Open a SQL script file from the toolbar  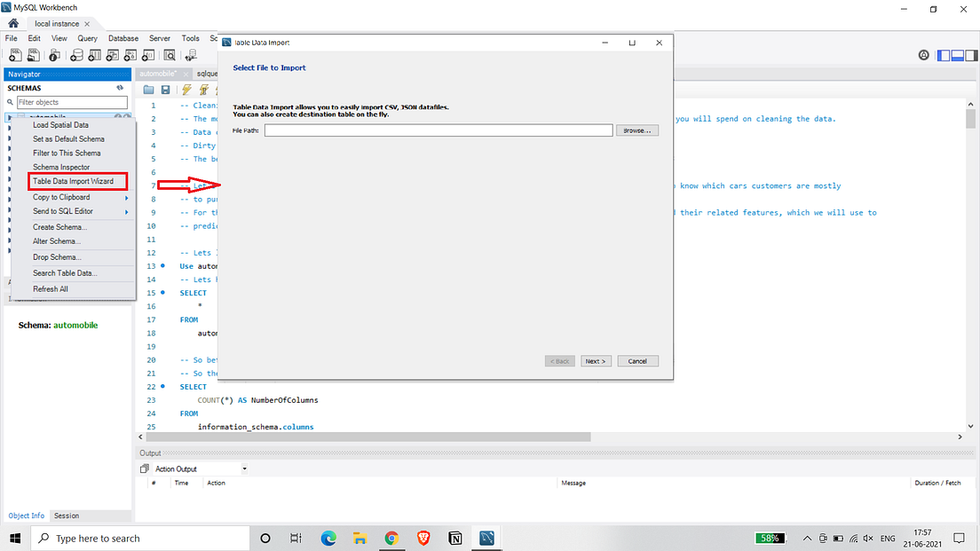[x=34, y=55]
